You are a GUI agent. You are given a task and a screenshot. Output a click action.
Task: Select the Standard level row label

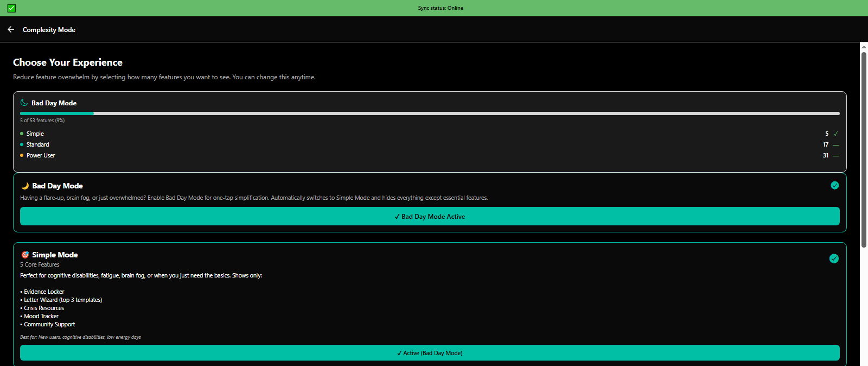click(x=37, y=144)
